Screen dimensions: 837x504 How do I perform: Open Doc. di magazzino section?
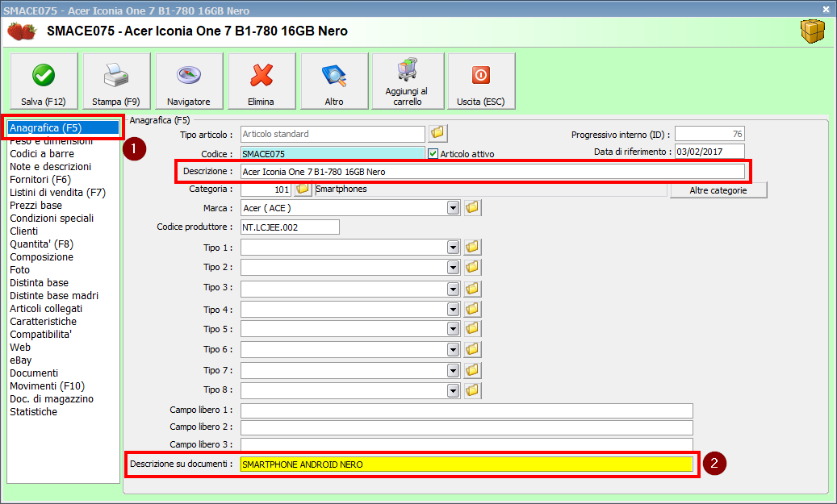point(52,399)
